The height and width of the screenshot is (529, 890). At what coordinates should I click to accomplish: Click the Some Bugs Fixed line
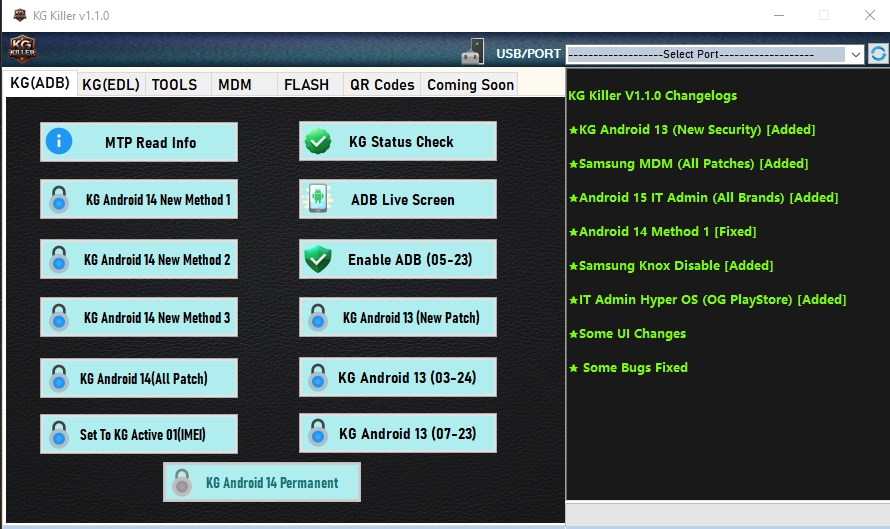click(628, 368)
